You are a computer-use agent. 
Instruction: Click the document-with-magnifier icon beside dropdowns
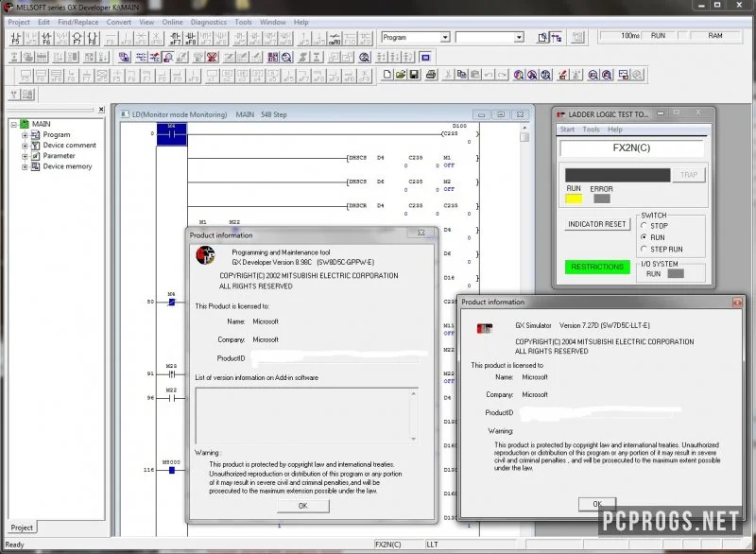542,38
